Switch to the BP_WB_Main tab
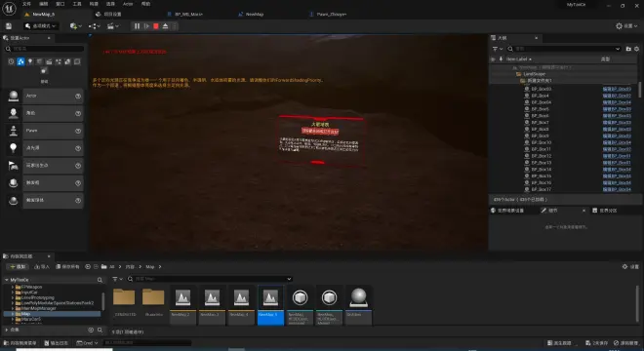Image resolution: width=644 pixels, height=351 pixels. pos(188,14)
